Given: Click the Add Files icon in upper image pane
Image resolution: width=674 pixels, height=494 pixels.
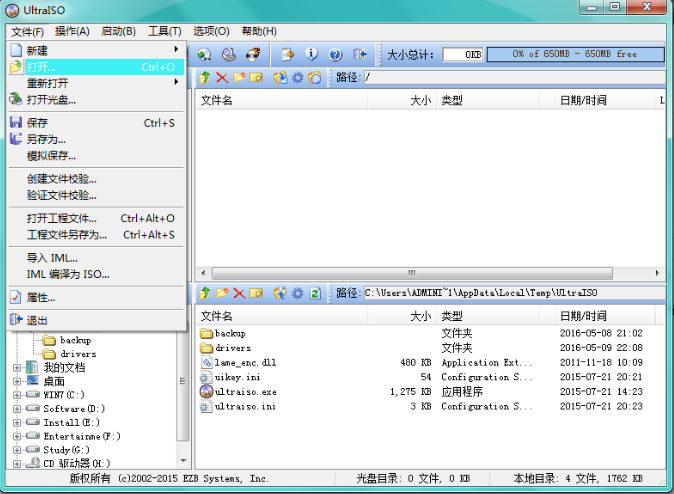Looking at the screenshot, I should pyautogui.click(x=280, y=77).
